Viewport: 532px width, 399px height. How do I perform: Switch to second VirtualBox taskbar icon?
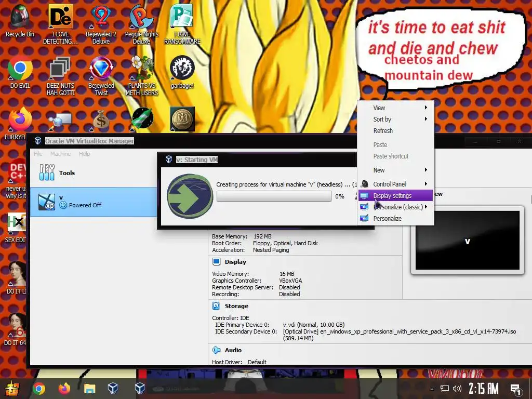140,388
